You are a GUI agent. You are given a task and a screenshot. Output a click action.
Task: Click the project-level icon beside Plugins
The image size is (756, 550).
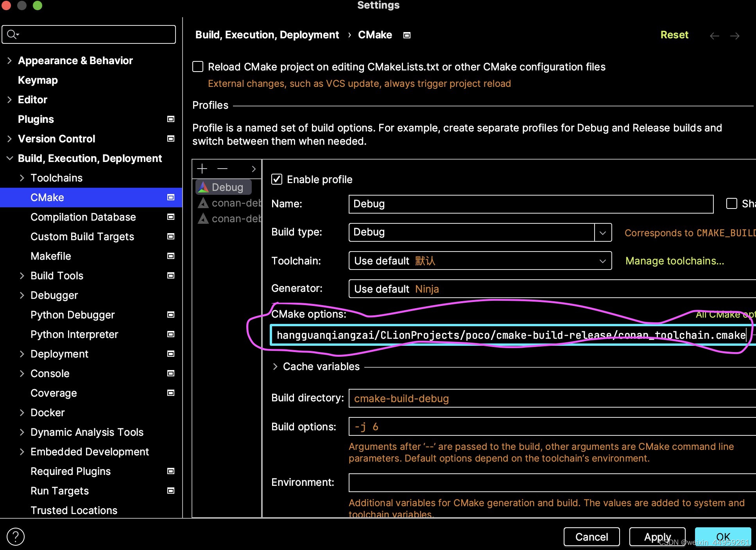pyautogui.click(x=171, y=119)
